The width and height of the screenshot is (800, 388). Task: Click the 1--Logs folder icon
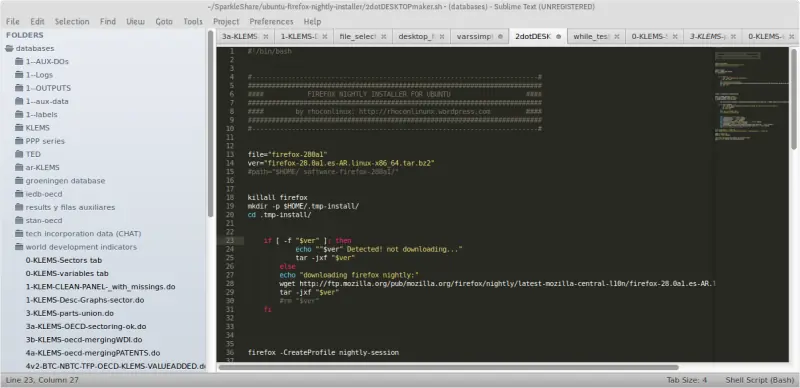(19, 75)
